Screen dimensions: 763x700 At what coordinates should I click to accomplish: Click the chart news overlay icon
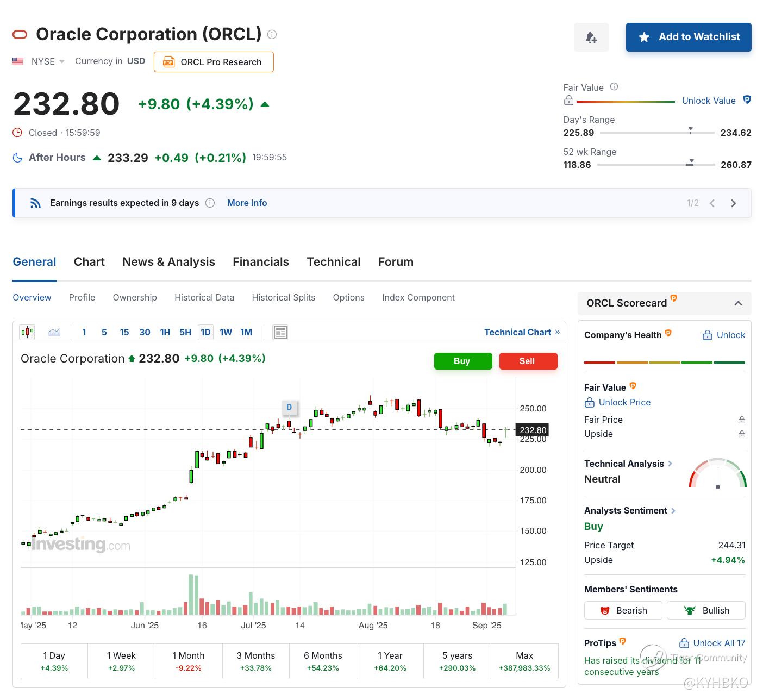[x=280, y=332]
